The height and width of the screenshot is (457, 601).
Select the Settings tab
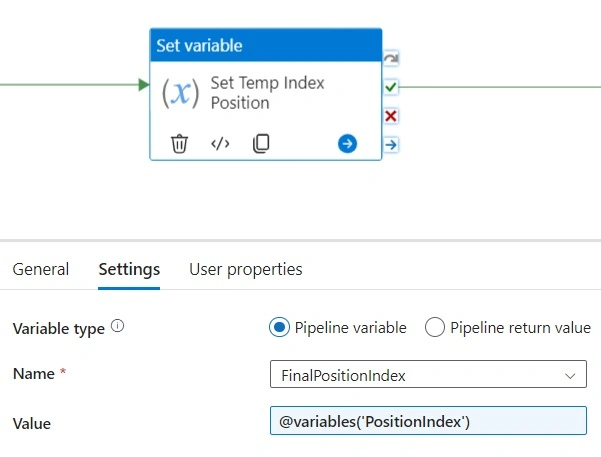[x=129, y=270]
